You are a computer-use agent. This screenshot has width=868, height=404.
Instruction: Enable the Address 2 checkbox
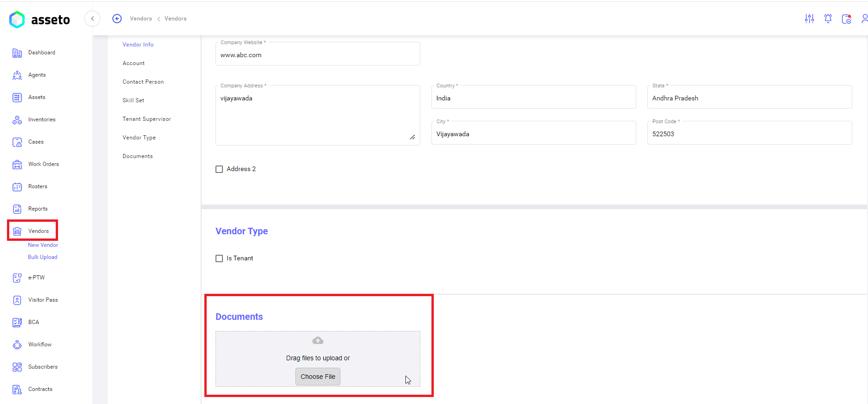pos(219,169)
